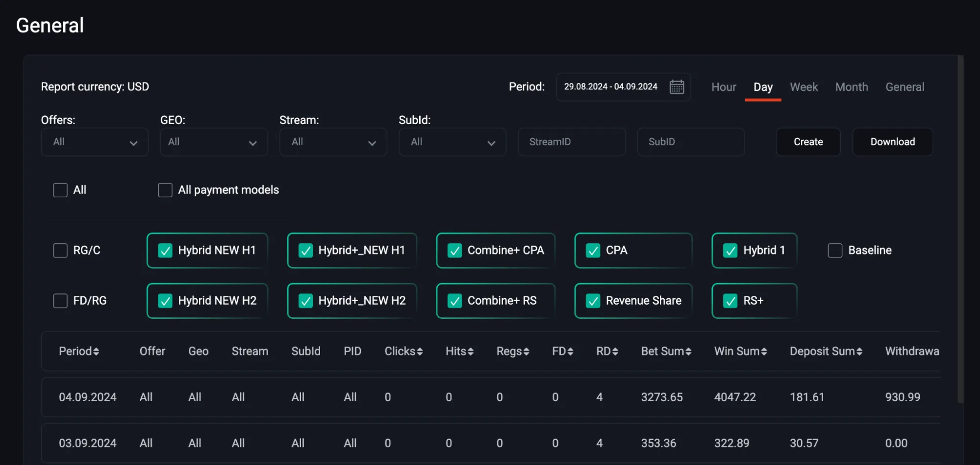
Task: Click the Geo column header
Action: 198,351
